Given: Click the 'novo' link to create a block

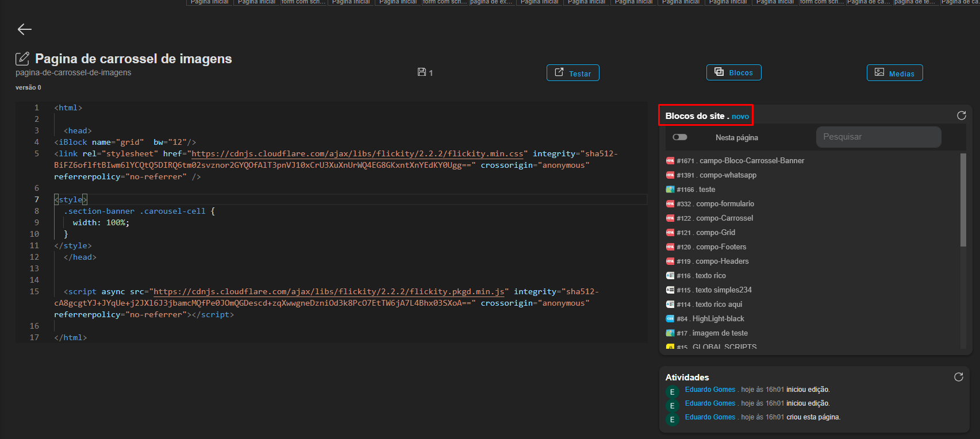Looking at the screenshot, I should click(x=740, y=117).
